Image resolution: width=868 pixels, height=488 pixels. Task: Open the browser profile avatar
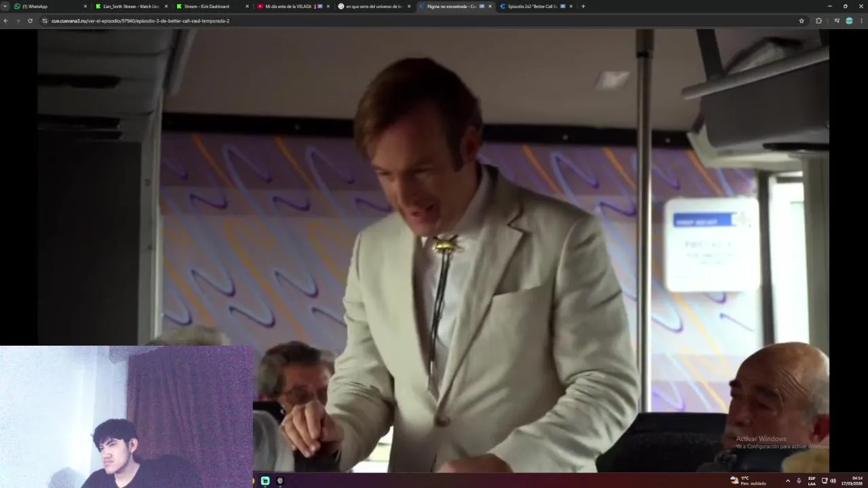(849, 21)
